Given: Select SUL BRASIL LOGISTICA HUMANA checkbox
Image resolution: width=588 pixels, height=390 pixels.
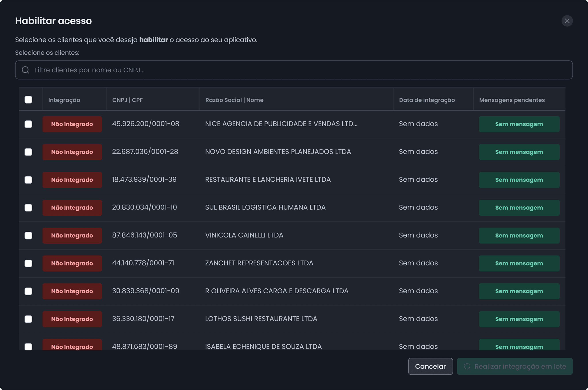Looking at the screenshot, I should coord(28,208).
